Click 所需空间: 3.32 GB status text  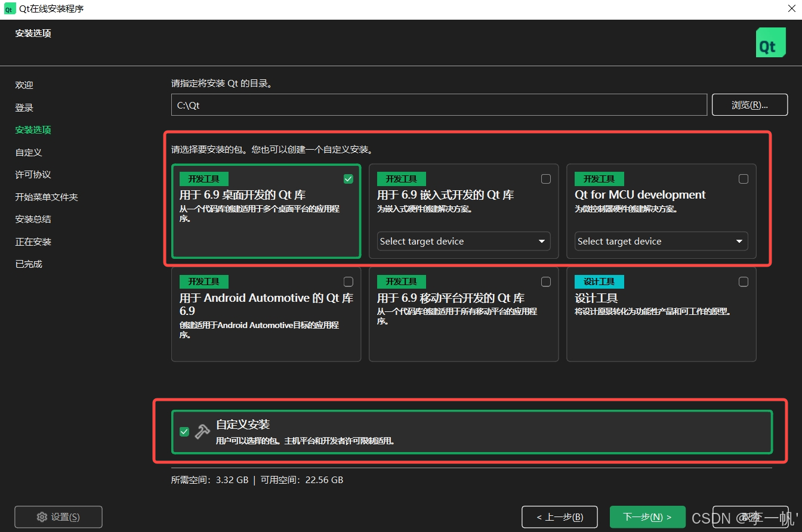click(210, 480)
